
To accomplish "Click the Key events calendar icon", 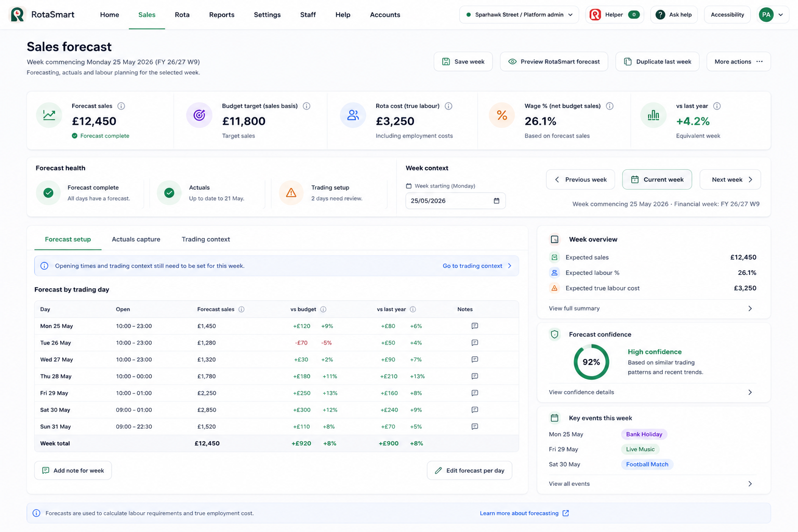I will tap(555, 418).
